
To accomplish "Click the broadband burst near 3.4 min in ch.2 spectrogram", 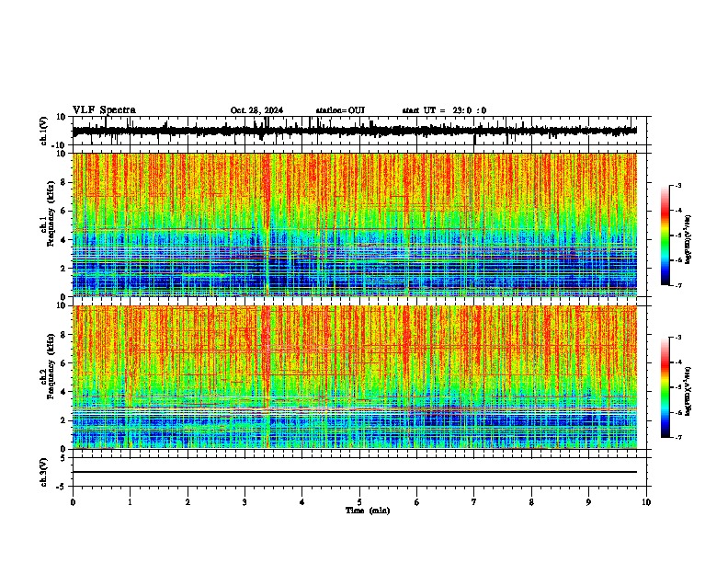I will click(267, 377).
